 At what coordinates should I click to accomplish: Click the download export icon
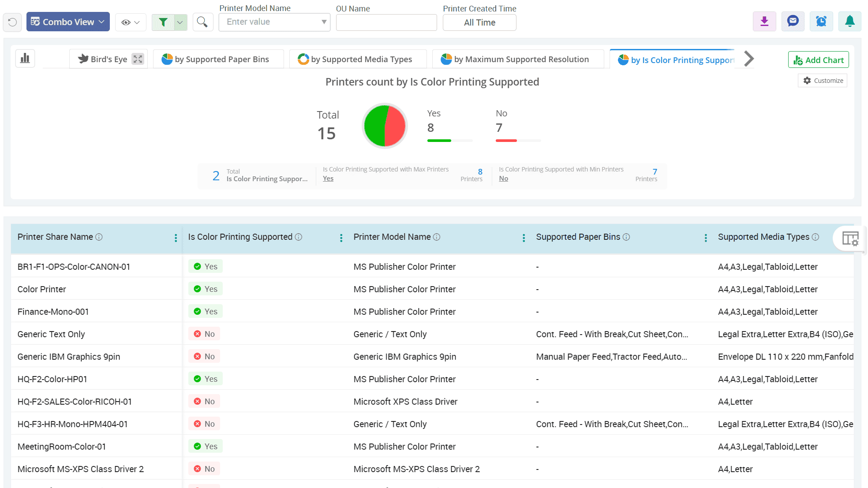(764, 22)
